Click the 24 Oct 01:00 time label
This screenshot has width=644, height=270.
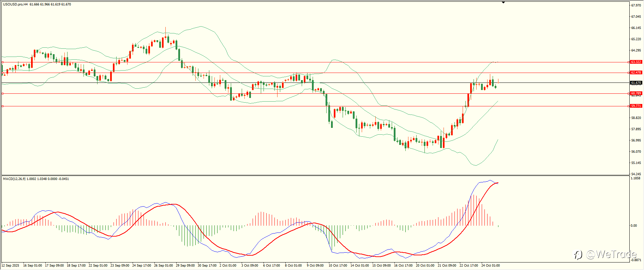[491, 265]
